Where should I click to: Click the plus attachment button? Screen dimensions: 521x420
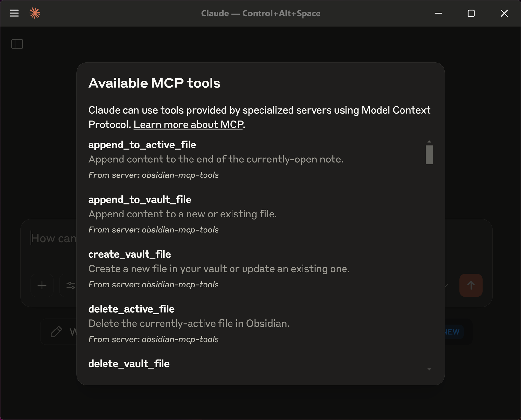(x=42, y=286)
